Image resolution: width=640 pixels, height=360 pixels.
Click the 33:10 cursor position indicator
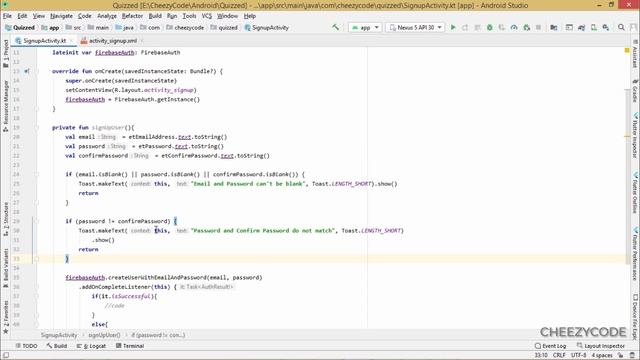tap(541, 356)
